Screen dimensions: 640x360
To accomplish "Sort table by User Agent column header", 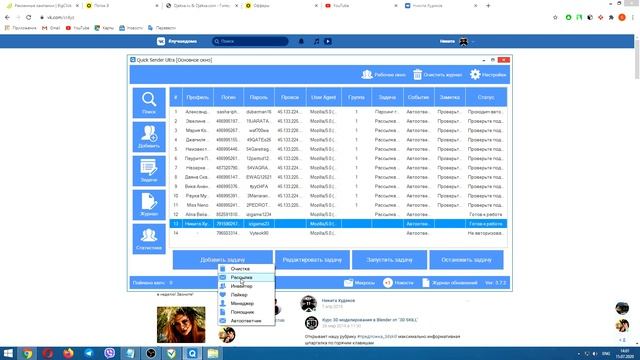I will pyautogui.click(x=323, y=97).
